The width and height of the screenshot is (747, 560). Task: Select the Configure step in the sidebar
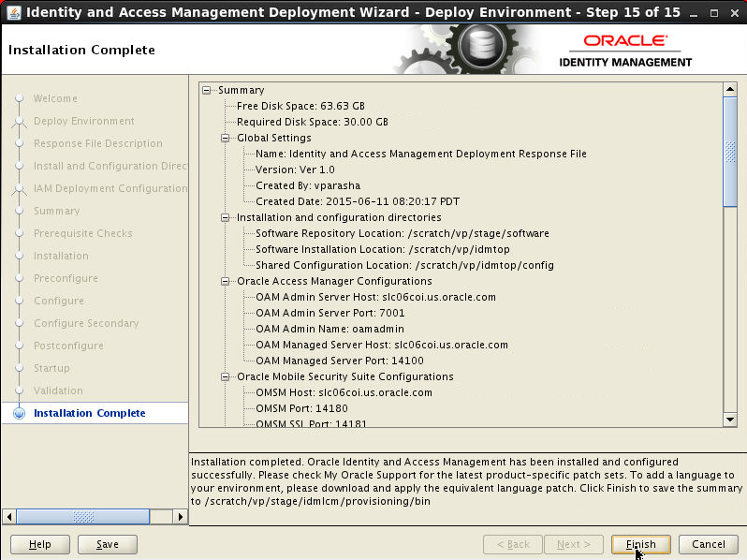pos(59,301)
